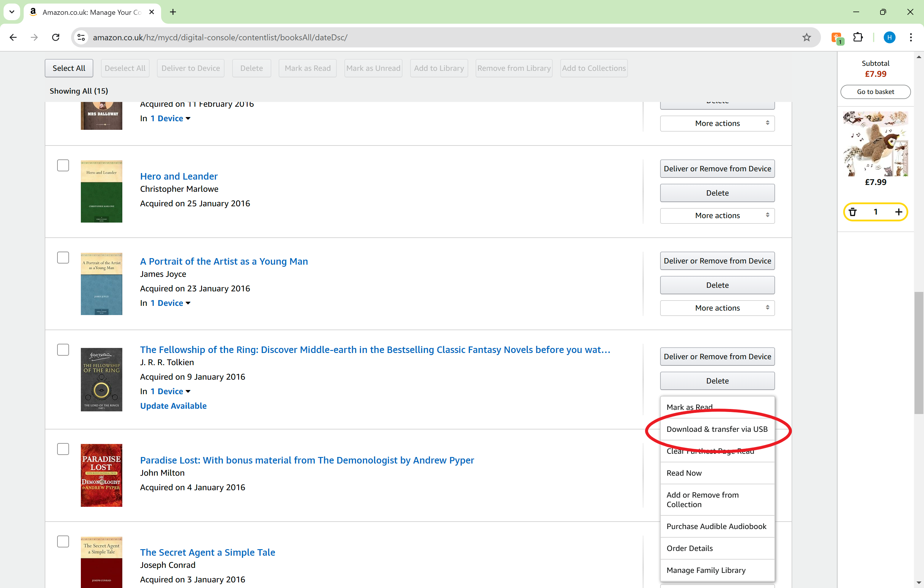
Task: Bookmark this page with the star icon
Action: (x=806, y=37)
